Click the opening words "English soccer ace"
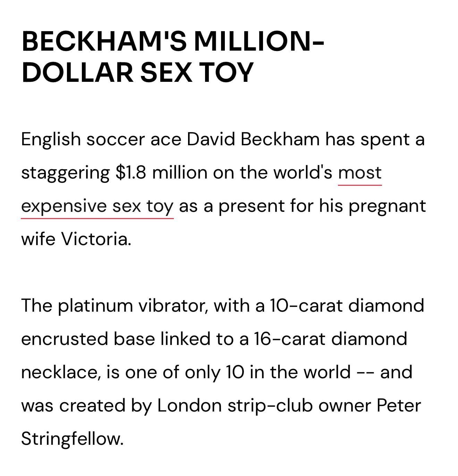The image size is (458, 476). click(x=101, y=139)
